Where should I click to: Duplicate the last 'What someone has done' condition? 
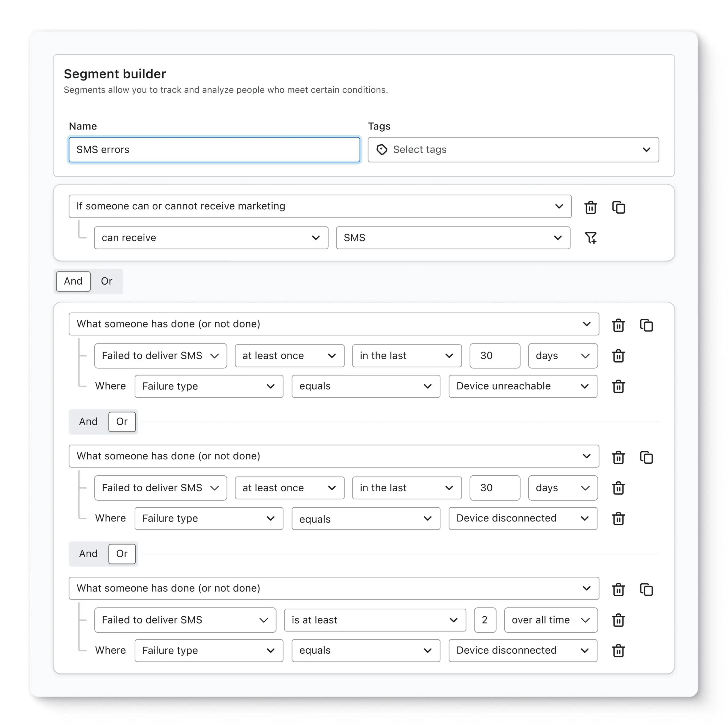click(646, 589)
